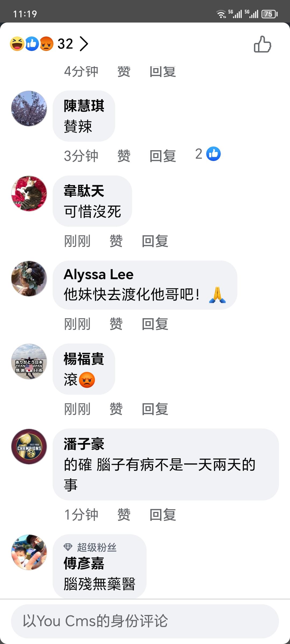Open the reactions list chevron next to 32

84,44
